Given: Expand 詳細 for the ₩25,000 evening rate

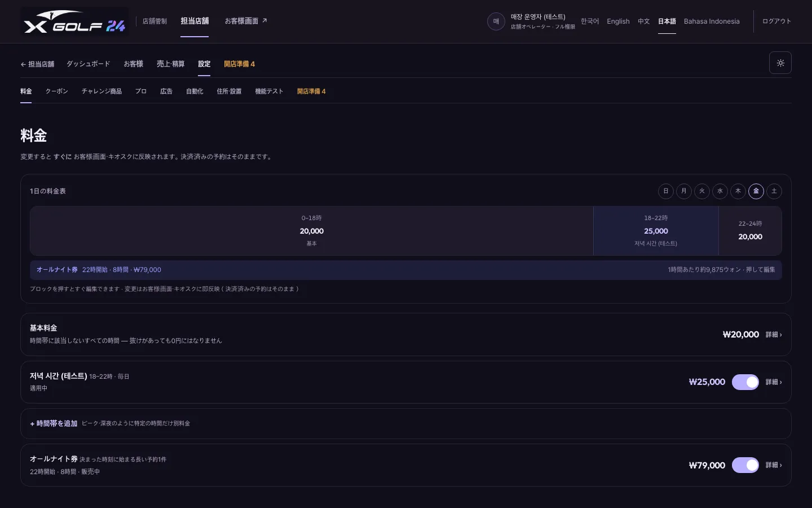Looking at the screenshot, I should tap(774, 382).
